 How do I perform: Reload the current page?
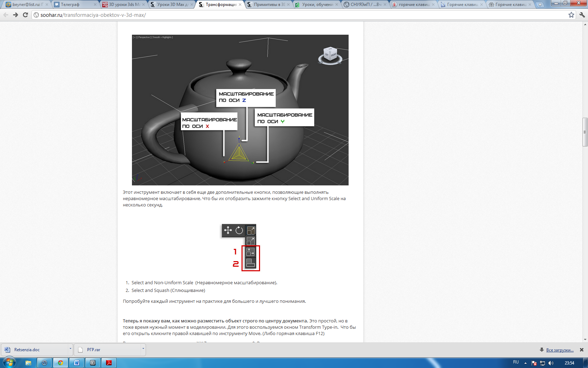25,15
